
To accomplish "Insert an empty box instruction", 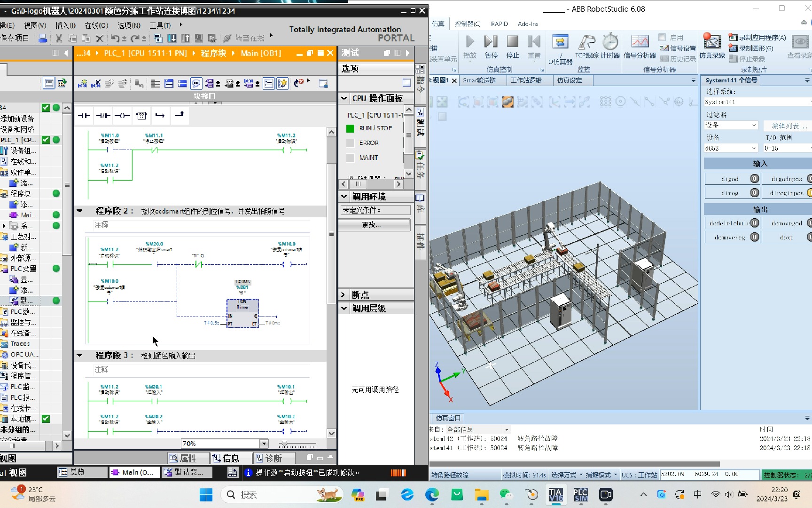I will [x=141, y=115].
